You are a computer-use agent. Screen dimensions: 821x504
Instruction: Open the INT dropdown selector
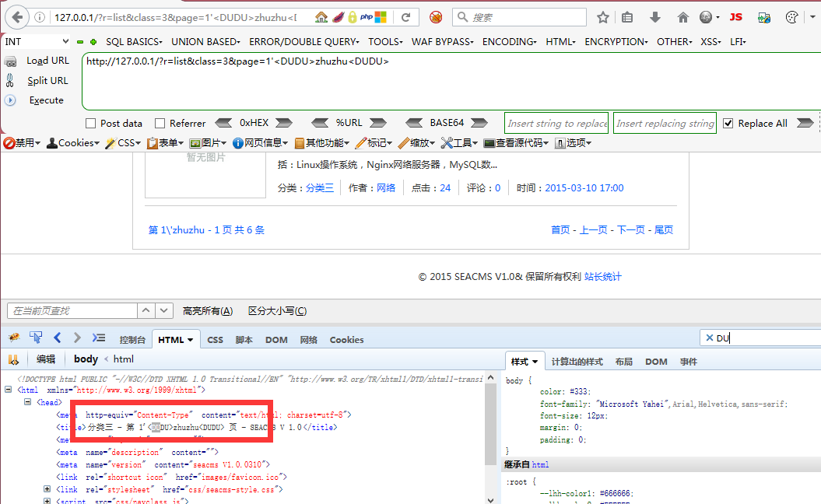(x=36, y=41)
